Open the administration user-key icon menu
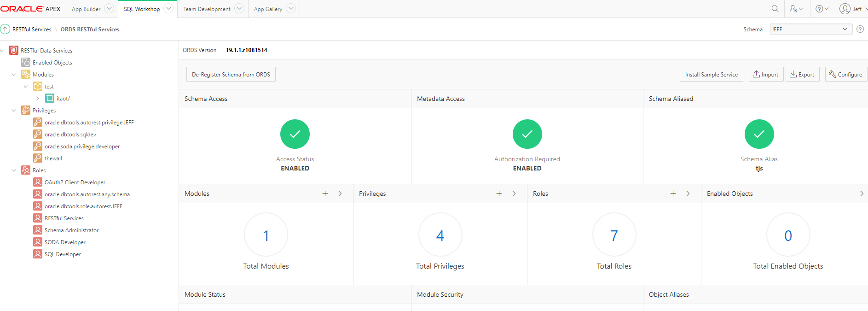 (796, 9)
